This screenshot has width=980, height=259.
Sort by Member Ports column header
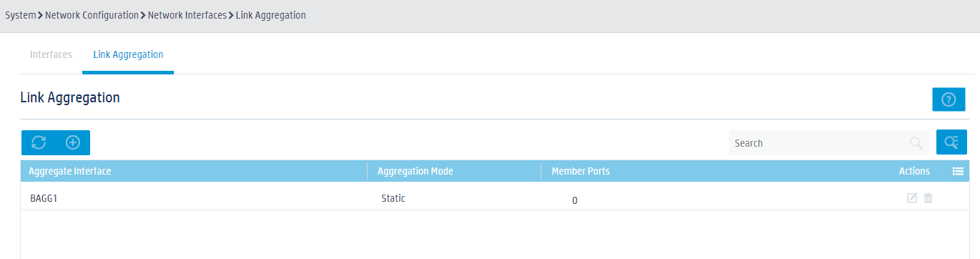581,171
